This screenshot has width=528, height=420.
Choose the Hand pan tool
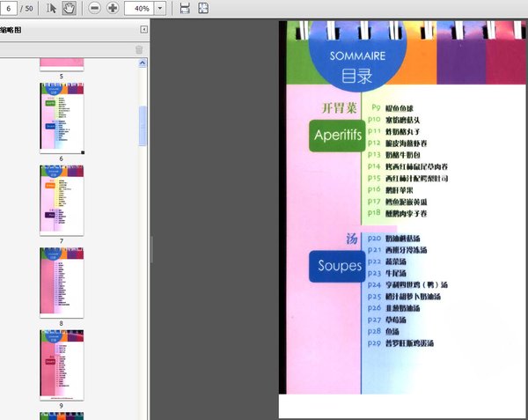[69, 8]
